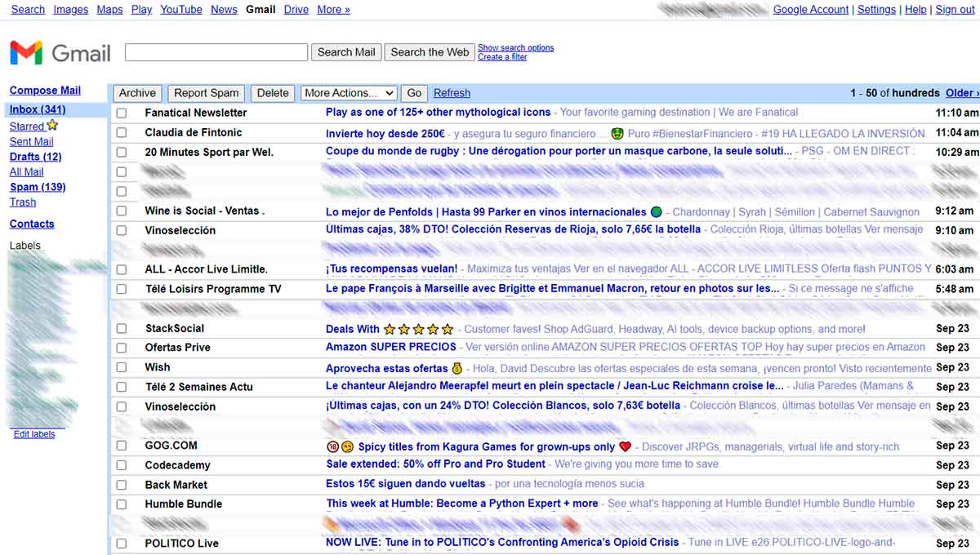The height and width of the screenshot is (555, 980).
Task: Open Vinoselección Reservas de Rioja email
Action: coord(513,230)
